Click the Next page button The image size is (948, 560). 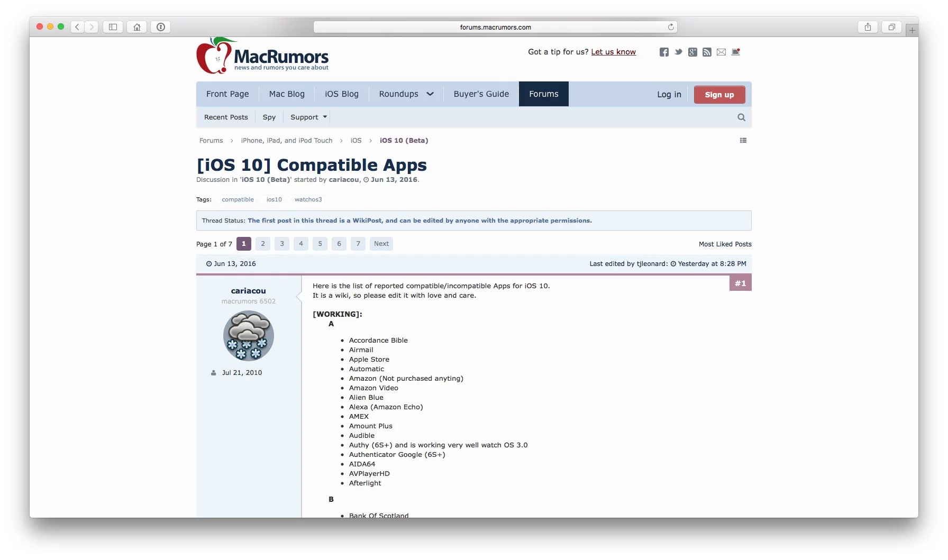(x=381, y=244)
